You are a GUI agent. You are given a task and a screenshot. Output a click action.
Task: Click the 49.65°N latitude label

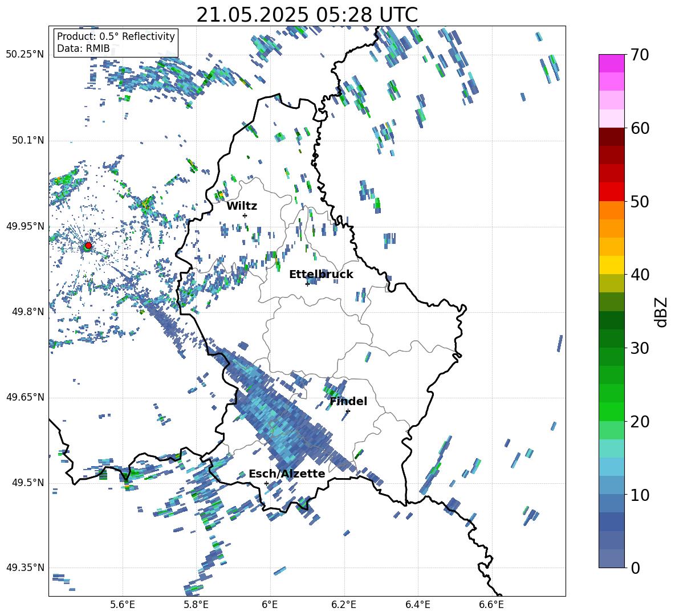click(25, 397)
